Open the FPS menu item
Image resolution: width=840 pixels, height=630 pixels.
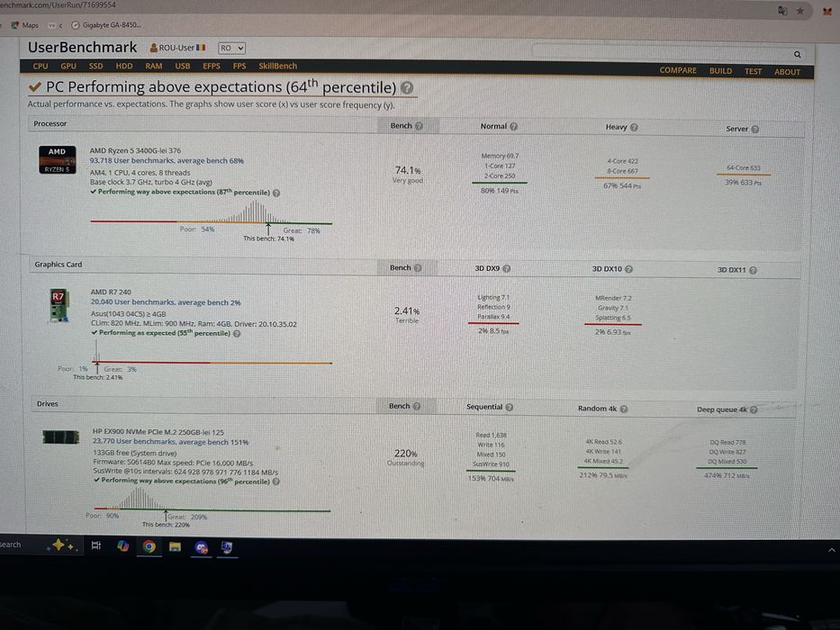click(239, 66)
